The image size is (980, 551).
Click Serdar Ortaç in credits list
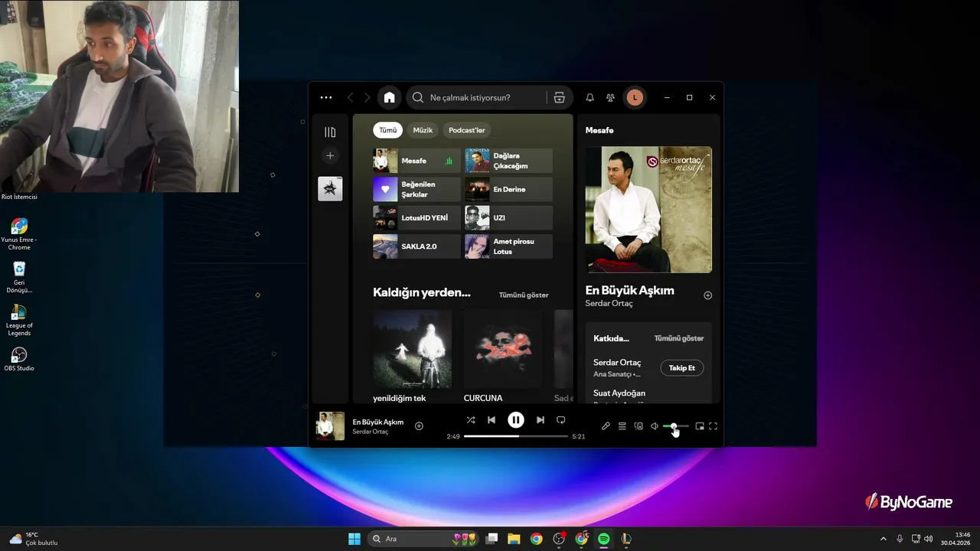pos(617,363)
